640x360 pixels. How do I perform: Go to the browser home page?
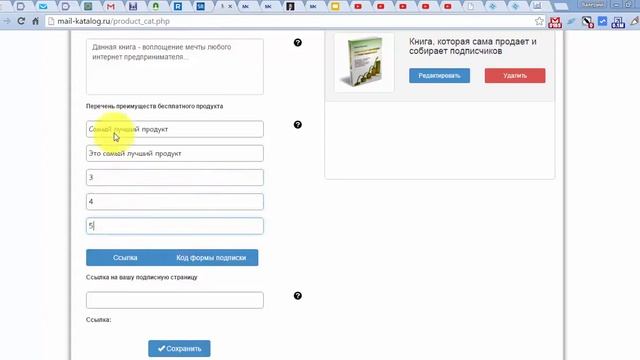[36, 21]
